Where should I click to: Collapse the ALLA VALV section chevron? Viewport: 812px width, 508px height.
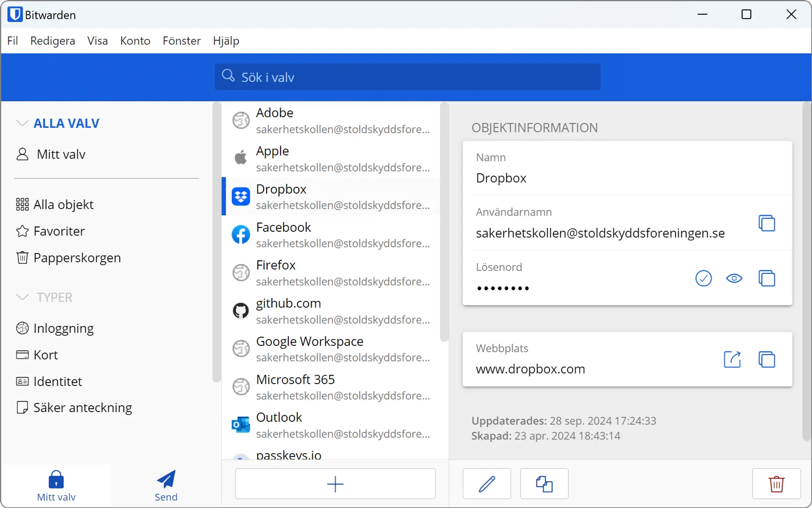[22, 123]
